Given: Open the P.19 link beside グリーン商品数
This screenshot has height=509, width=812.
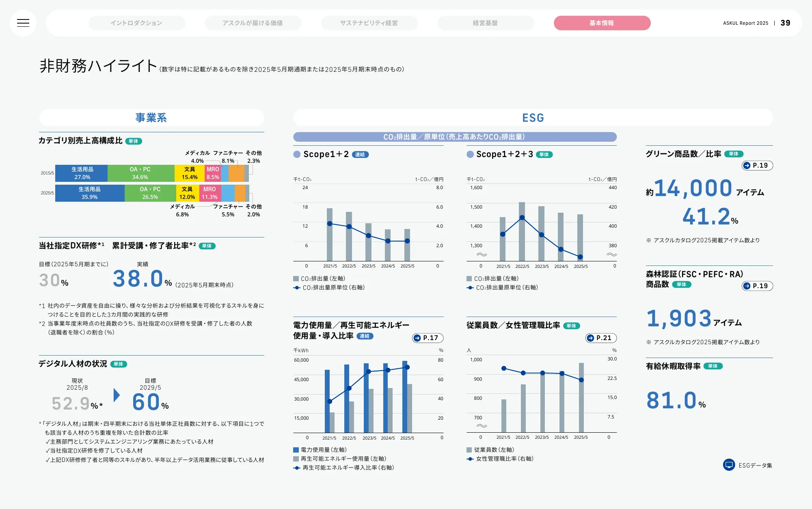Looking at the screenshot, I should [x=757, y=166].
